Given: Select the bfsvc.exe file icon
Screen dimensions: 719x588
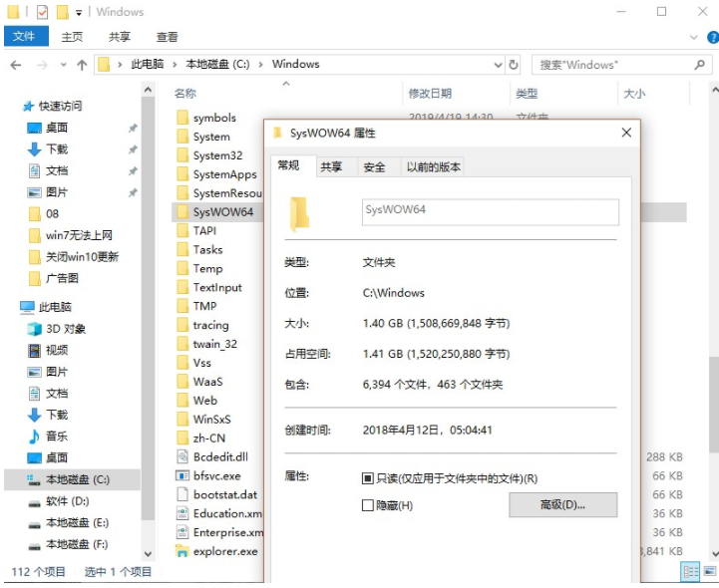Looking at the screenshot, I should tap(182, 475).
